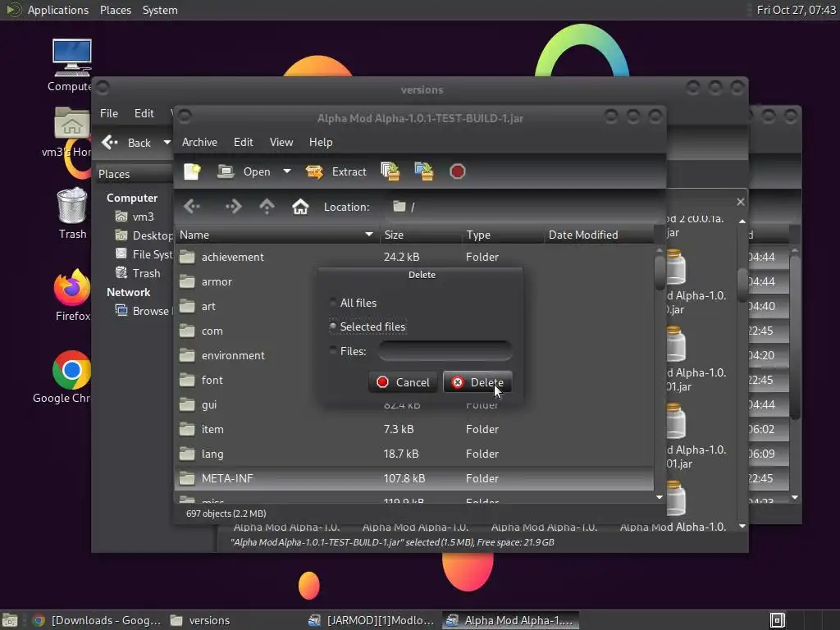Open the View menu
Image resolution: width=840 pixels, height=630 pixels.
tap(281, 142)
